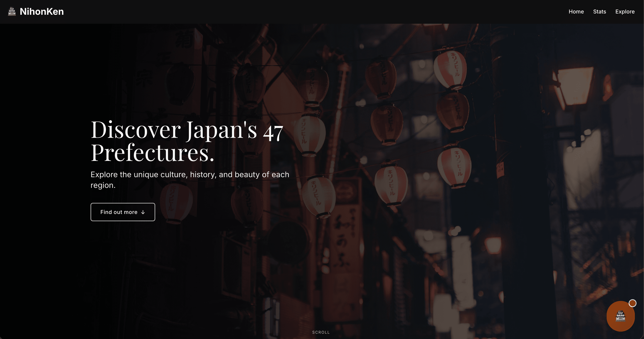Screen dimensions: 644x339
Task: Click the "Find out more" button
Action: (x=123, y=212)
